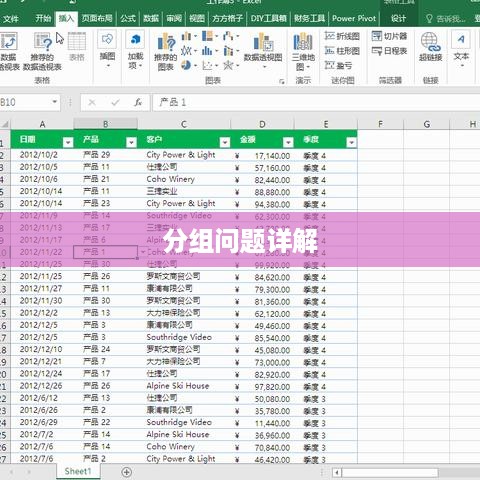Open the 金额 column filter dropdown

(288, 143)
